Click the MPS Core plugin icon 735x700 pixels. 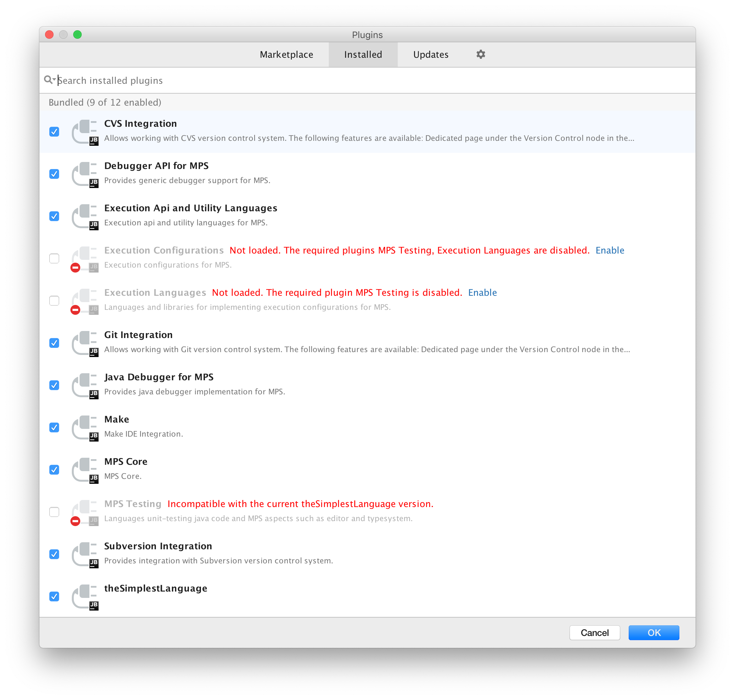[x=84, y=468]
